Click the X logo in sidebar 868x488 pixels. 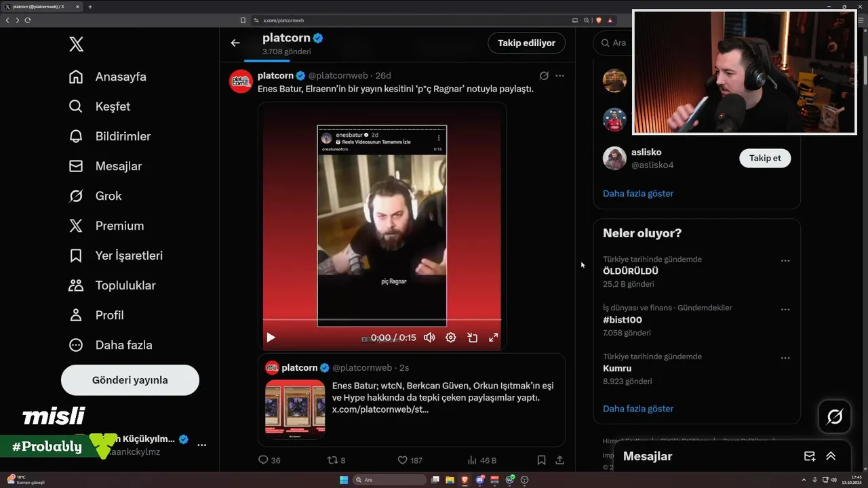(x=76, y=45)
